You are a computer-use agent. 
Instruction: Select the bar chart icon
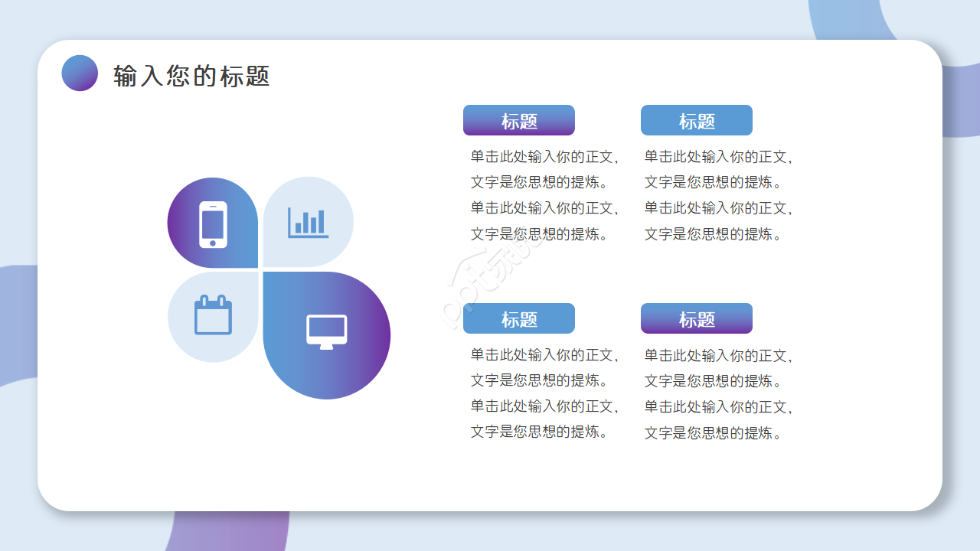(308, 222)
